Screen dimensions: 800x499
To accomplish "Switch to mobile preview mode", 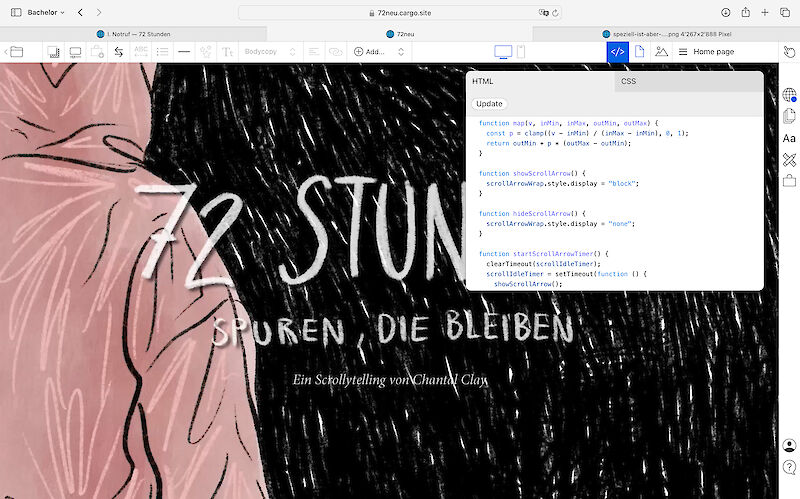I will click(x=521, y=52).
